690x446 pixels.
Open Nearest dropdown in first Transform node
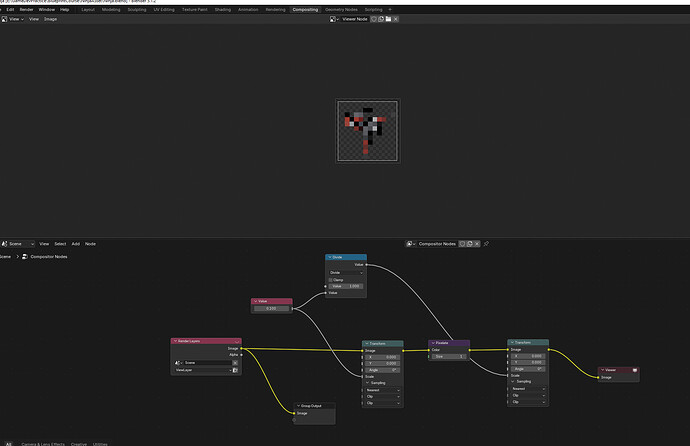tap(383, 390)
